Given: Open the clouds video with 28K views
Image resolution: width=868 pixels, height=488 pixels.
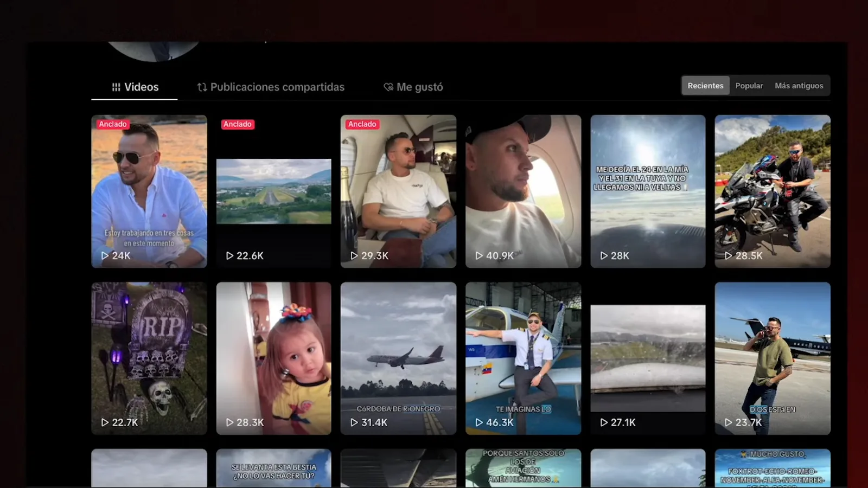Looking at the screenshot, I should pos(648,191).
